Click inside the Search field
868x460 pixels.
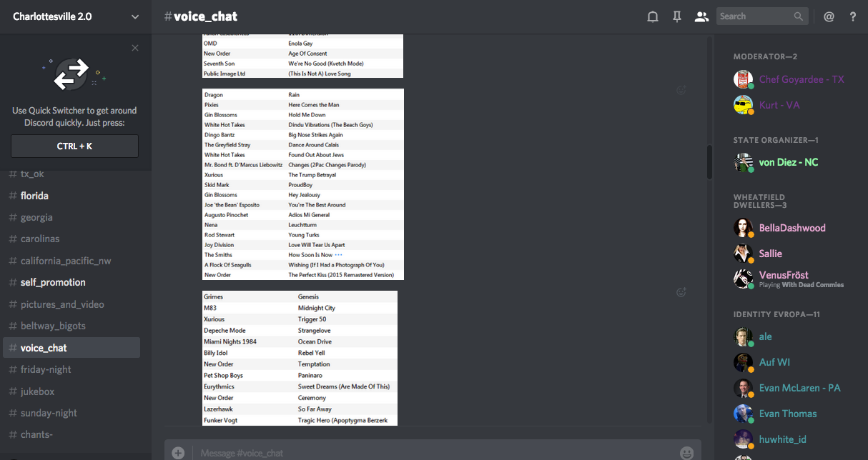pos(754,16)
